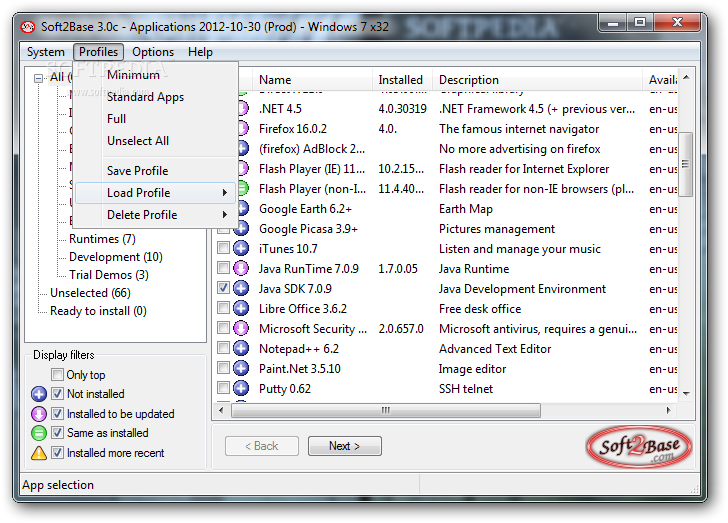Viewport: 728px width, 523px height.
Task: Check the Notepad++ 6.2 checkbox
Action: [x=223, y=348]
